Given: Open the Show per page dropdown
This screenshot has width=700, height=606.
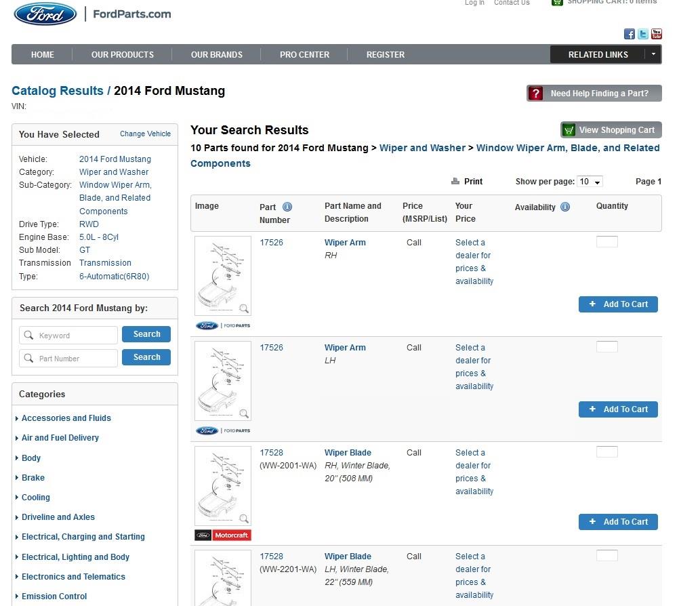Looking at the screenshot, I should pyautogui.click(x=590, y=181).
